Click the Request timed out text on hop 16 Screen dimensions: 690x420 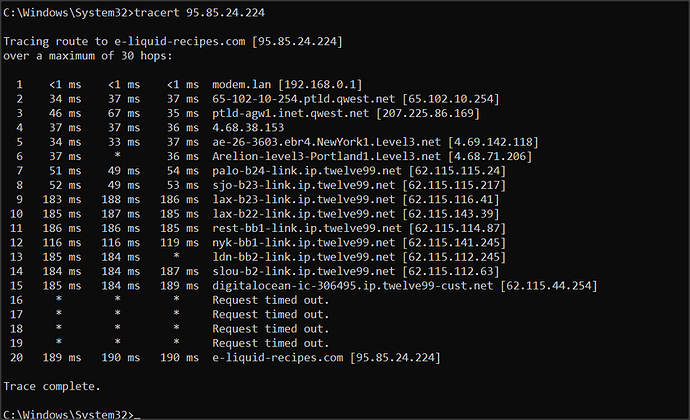coord(271,300)
